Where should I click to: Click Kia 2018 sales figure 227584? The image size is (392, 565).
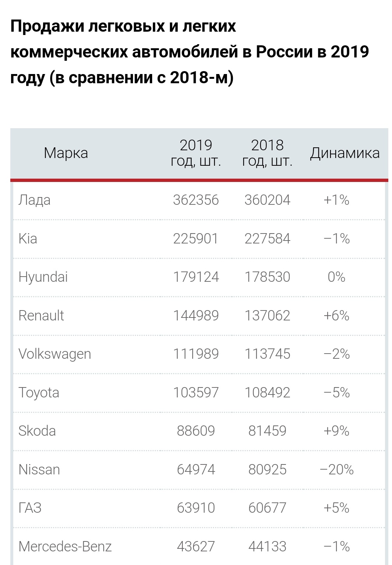(267, 239)
